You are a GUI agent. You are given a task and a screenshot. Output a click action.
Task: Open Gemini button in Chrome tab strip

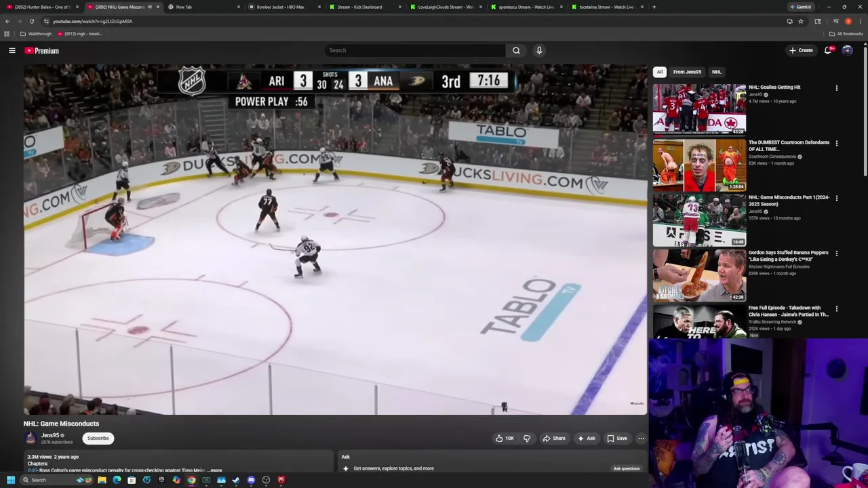[801, 7]
